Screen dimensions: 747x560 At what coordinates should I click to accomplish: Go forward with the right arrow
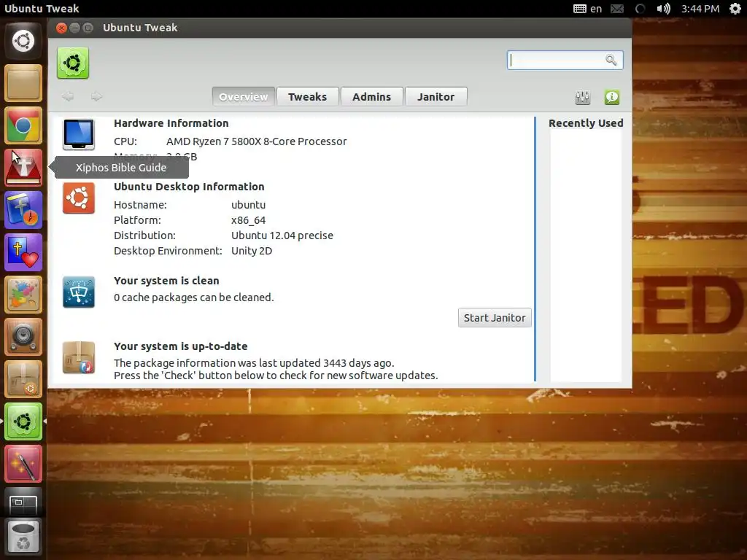click(97, 97)
